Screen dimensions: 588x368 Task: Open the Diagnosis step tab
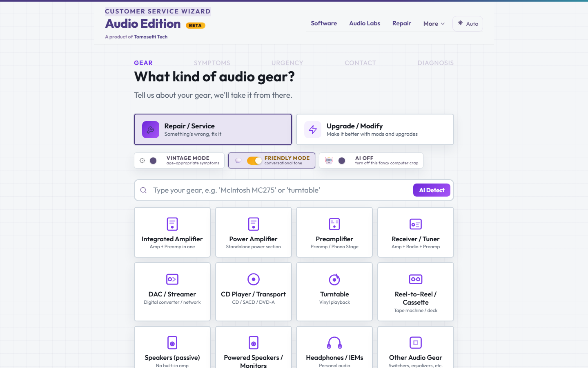[436, 63]
